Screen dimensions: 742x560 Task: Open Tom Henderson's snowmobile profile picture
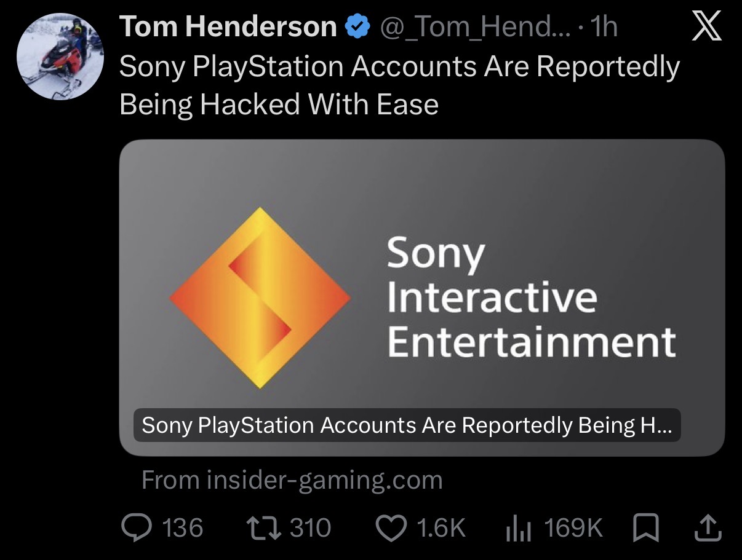tap(60, 57)
